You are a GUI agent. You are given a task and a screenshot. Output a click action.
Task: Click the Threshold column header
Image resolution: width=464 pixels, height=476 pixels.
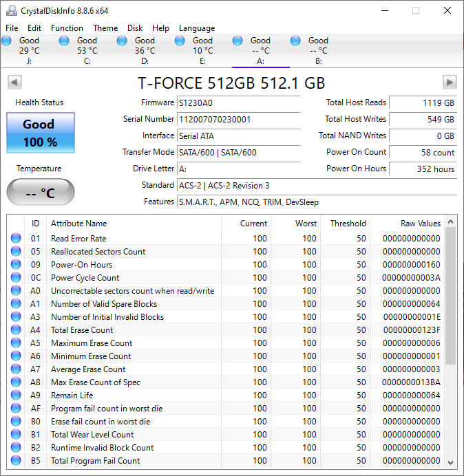pos(345,224)
